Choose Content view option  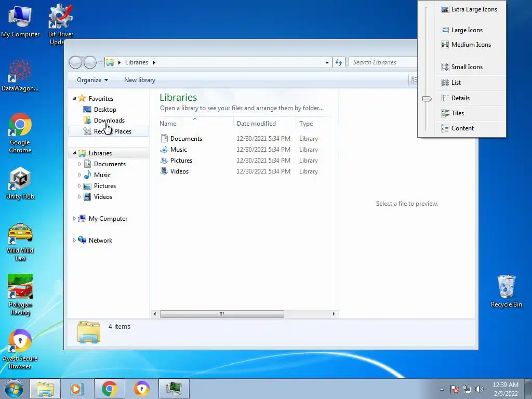469,128
